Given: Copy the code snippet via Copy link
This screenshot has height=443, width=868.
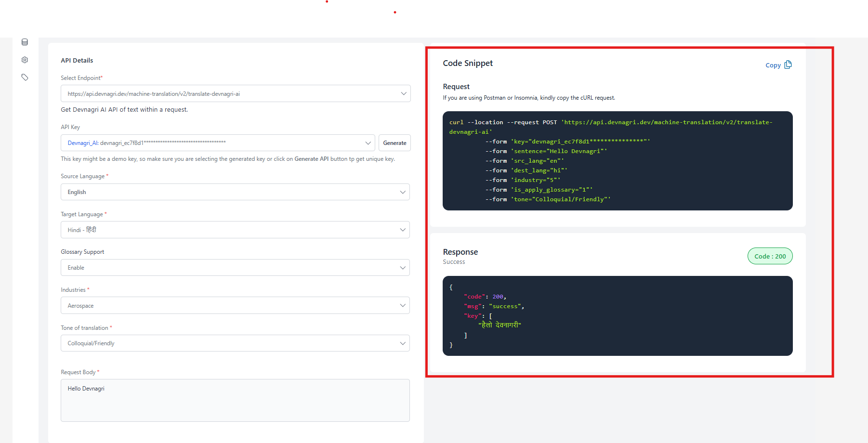Looking at the screenshot, I should [x=773, y=65].
